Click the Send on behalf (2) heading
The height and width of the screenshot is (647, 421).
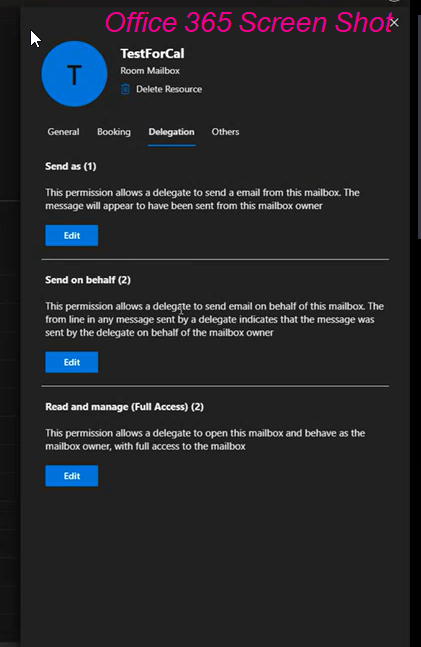click(88, 280)
